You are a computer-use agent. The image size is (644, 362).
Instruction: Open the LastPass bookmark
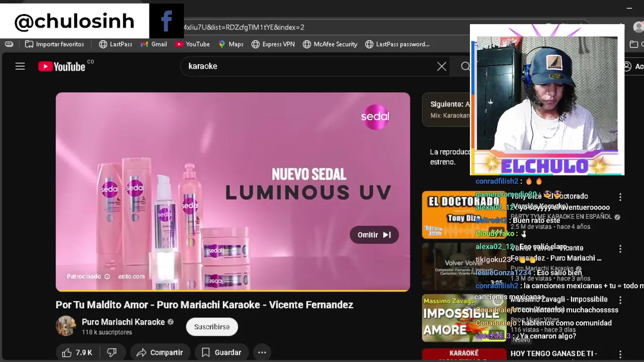tap(116, 44)
